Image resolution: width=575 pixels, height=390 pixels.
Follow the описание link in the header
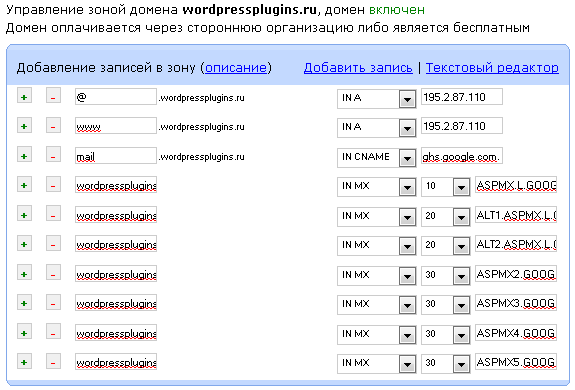tap(236, 68)
